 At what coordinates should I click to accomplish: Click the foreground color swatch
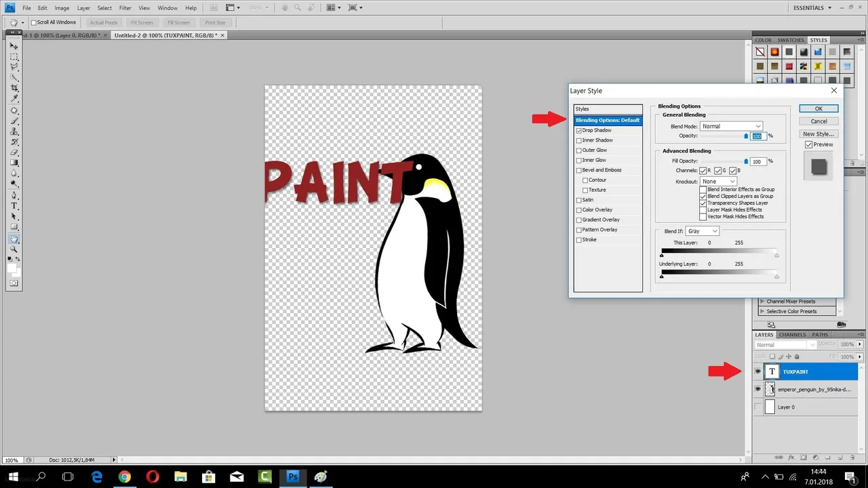12,268
